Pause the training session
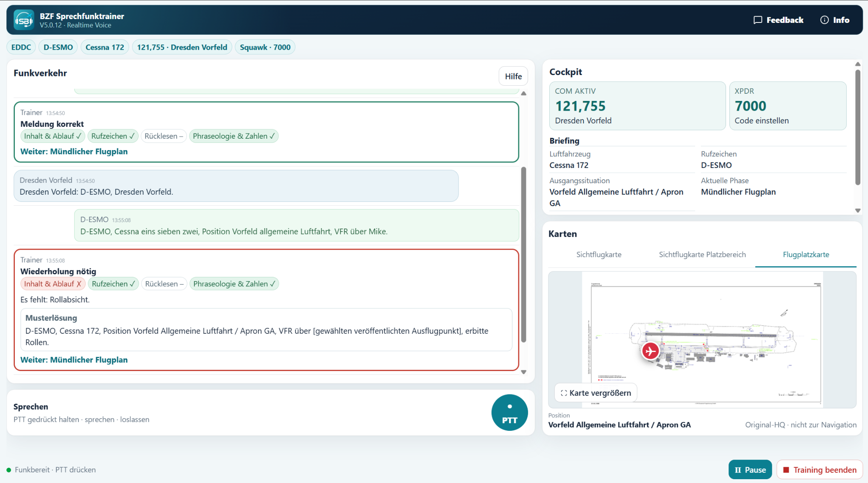The height and width of the screenshot is (483, 868). point(750,470)
